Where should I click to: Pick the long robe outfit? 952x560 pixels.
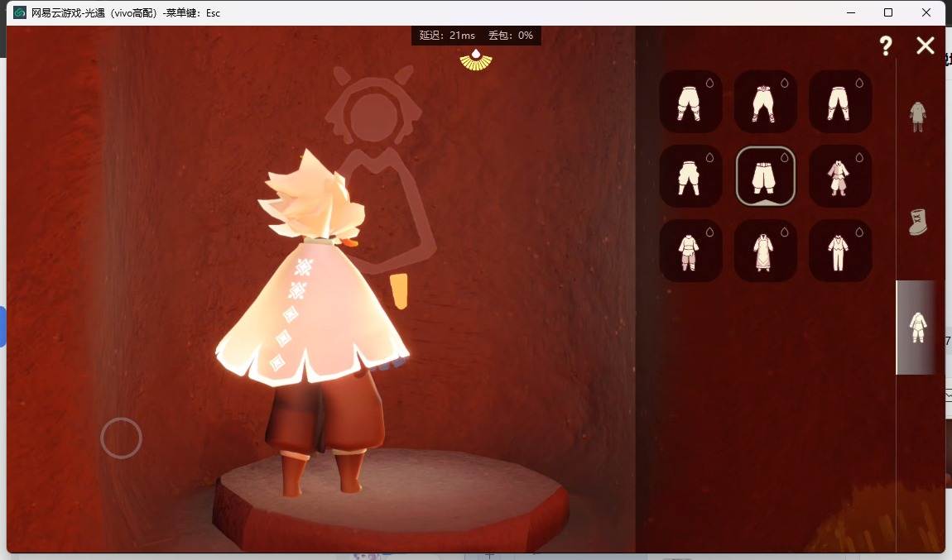click(x=766, y=251)
